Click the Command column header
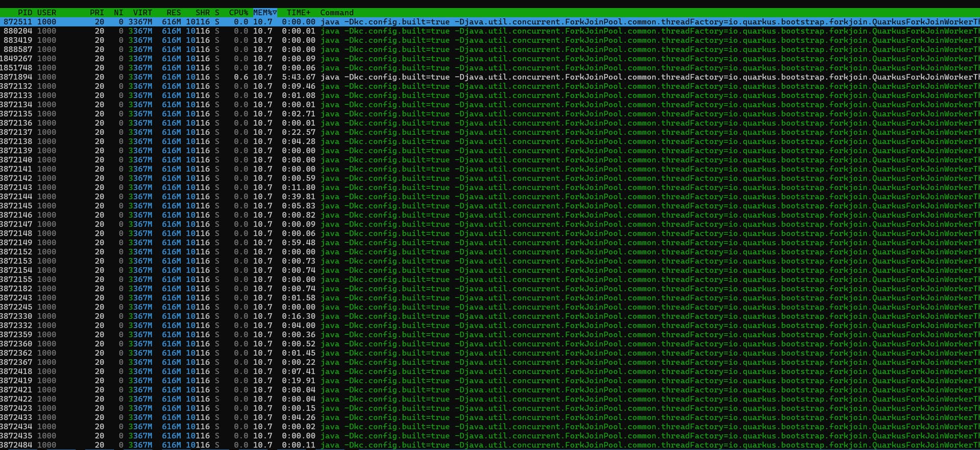 pyautogui.click(x=337, y=12)
